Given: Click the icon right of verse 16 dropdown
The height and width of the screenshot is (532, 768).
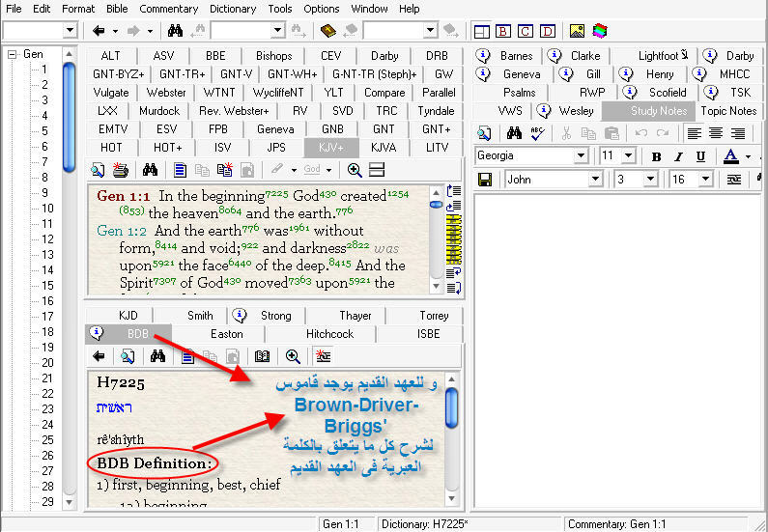Looking at the screenshot, I should click(x=734, y=180).
